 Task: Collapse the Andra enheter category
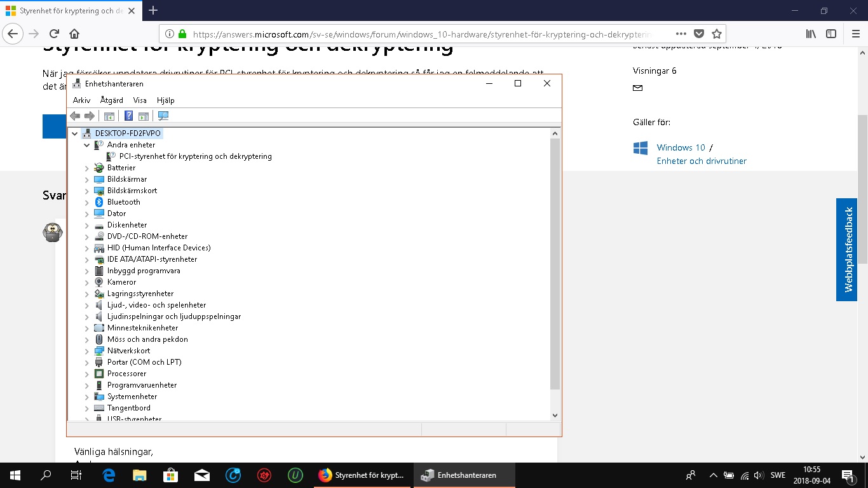tap(87, 145)
